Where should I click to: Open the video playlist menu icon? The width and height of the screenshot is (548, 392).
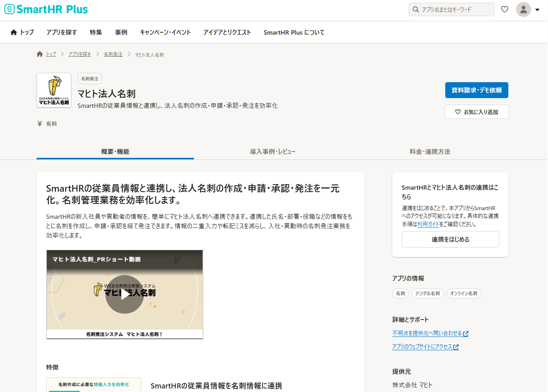tap(177, 260)
